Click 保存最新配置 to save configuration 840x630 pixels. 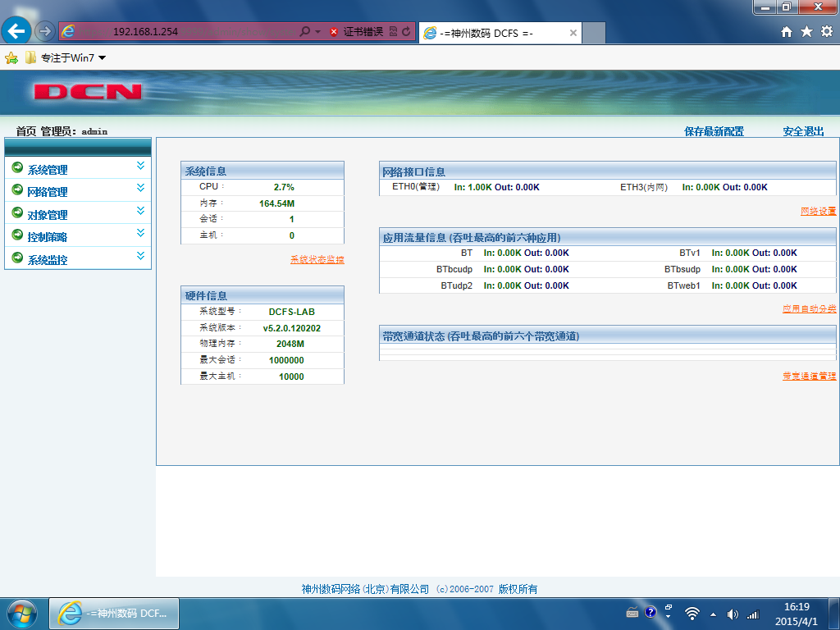tap(714, 132)
